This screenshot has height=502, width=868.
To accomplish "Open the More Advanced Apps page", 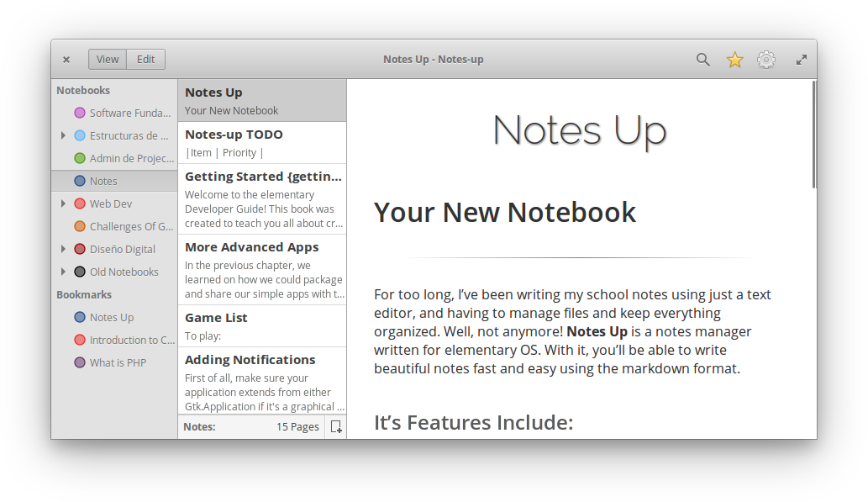I will [262, 270].
